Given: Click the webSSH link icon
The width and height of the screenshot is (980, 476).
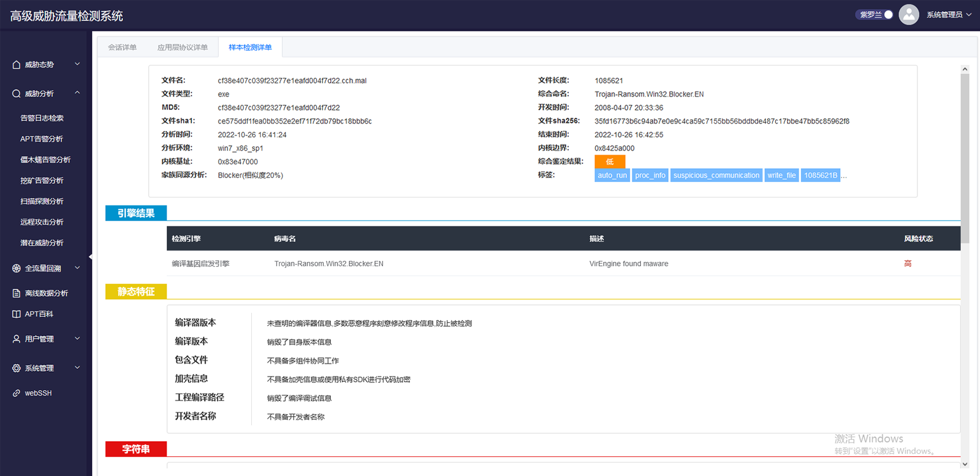Looking at the screenshot, I should click(16, 393).
